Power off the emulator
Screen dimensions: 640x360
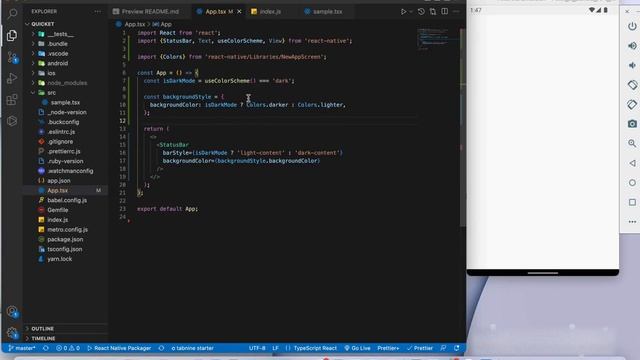[632, 26]
